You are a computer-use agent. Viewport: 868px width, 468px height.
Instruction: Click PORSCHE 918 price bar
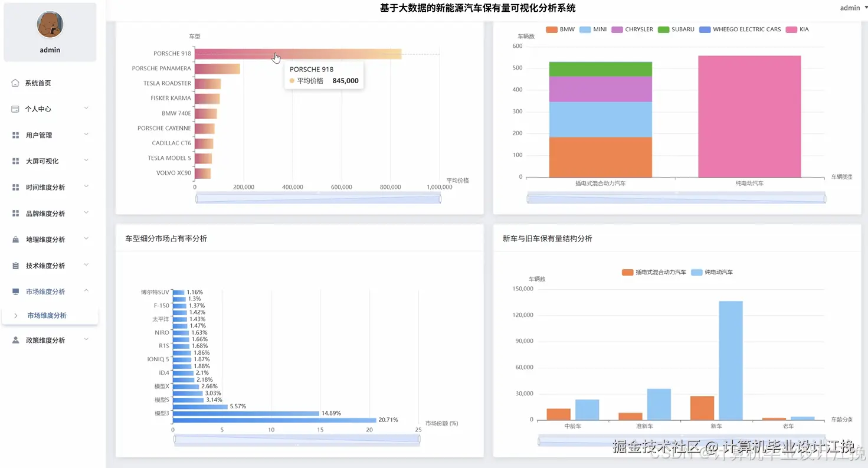coord(298,54)
